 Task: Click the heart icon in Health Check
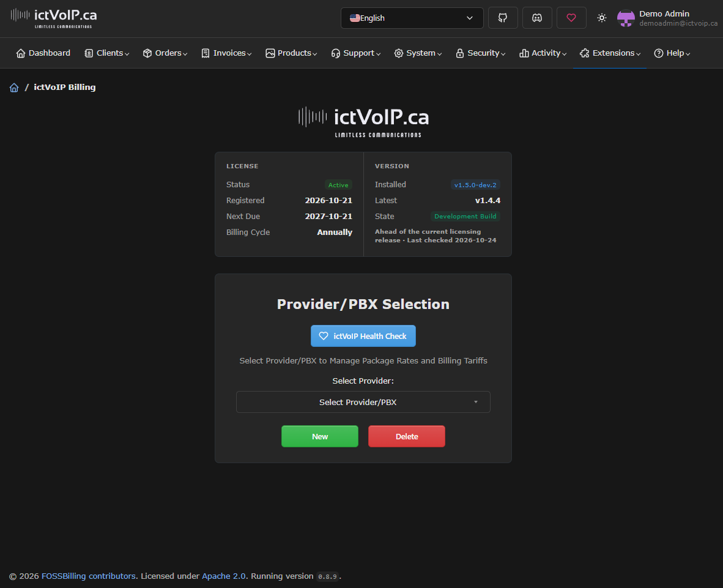coord(324,336)
